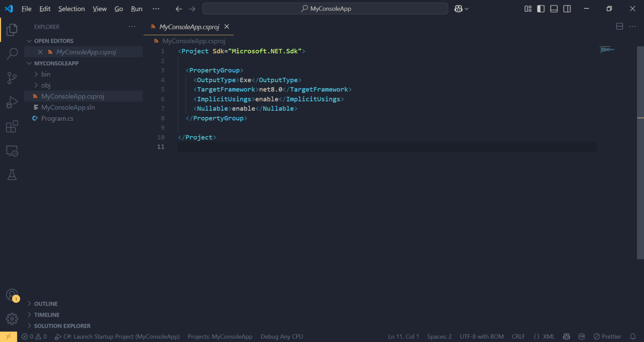Toggle the Secondary Side Bar

[x=567, y=8]
